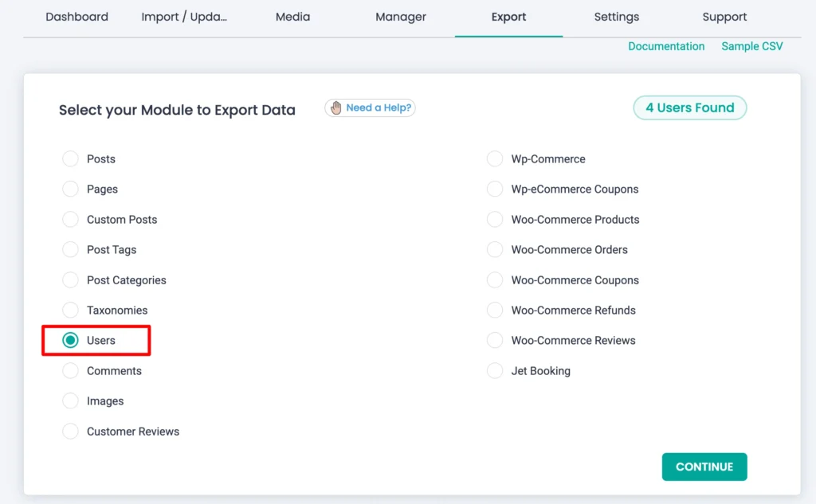Go to the Settings tab
The width and height of the screenshot is (816, 504).
616,17
